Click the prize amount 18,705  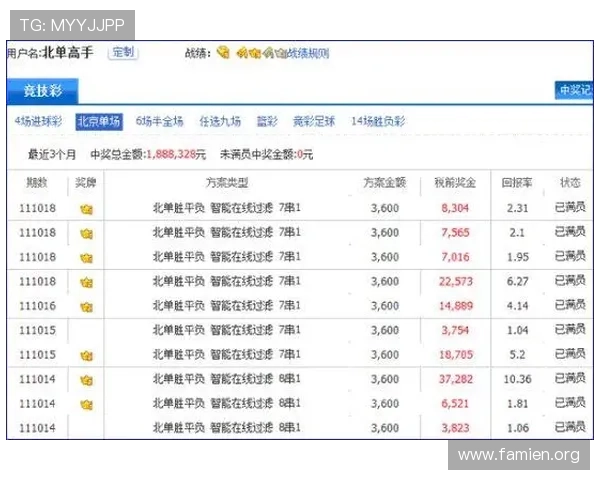(x=455, y=354)
